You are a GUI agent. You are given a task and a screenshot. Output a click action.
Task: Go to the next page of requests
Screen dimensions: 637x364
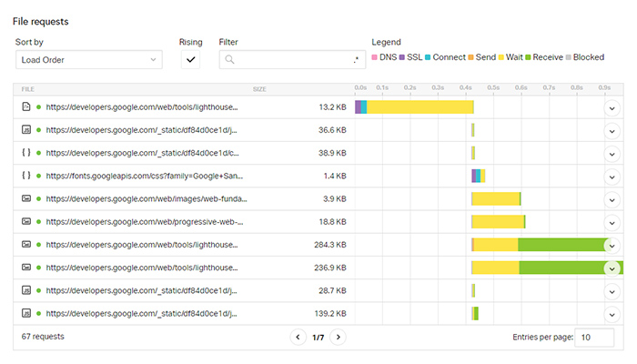click(339, 337)
